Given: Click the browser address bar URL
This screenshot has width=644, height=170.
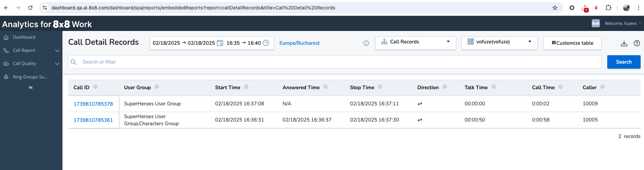Looking at the screenshot, I should click(193, 8).
